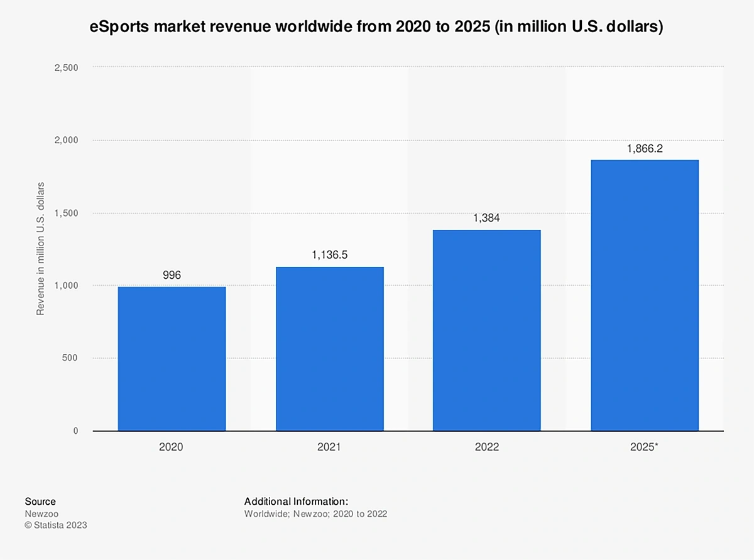The height and width of the screenshot is (560, 754).
Task: Click the 2022 revenue bar
Action: (x=487, y=330)
